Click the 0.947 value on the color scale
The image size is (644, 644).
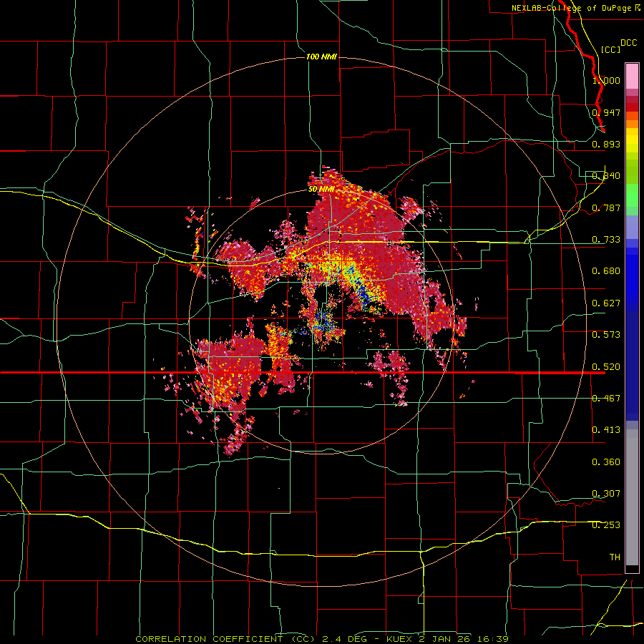click(606, 112)
